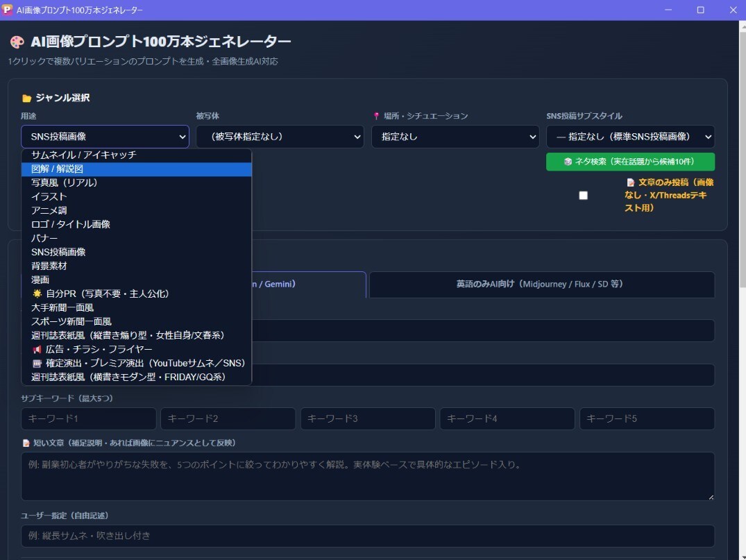Select 広告・チラシ・フライヤー option

137,349
